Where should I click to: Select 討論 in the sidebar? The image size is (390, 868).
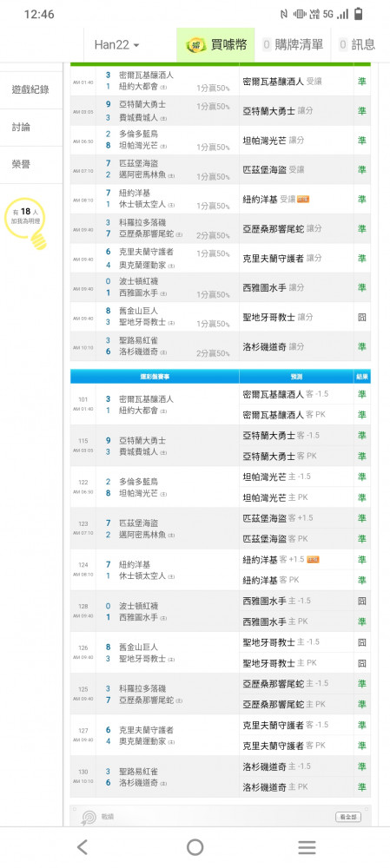[21, 127]
